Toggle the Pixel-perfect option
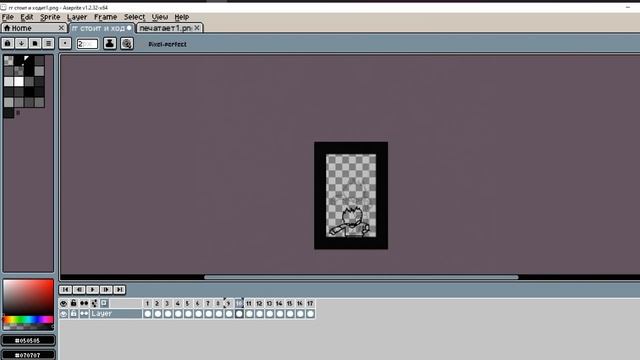The height and width of the screenshot is (360, 640). [167, 44]
